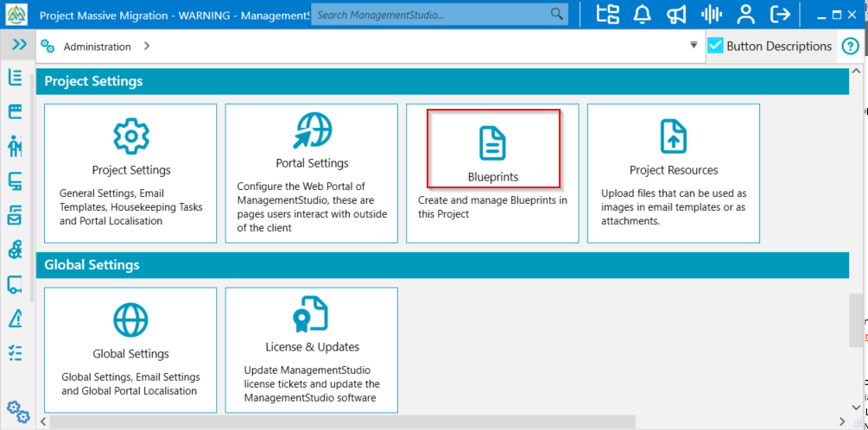Open the warning triangle sidebar icon

pos(16,319)
